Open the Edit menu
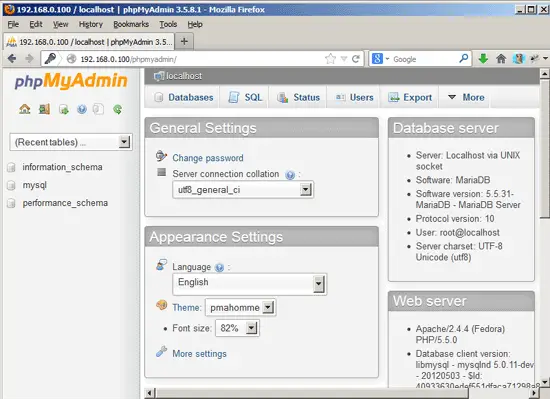This screenshot has height=399, width=550. (x=36, y=24)
